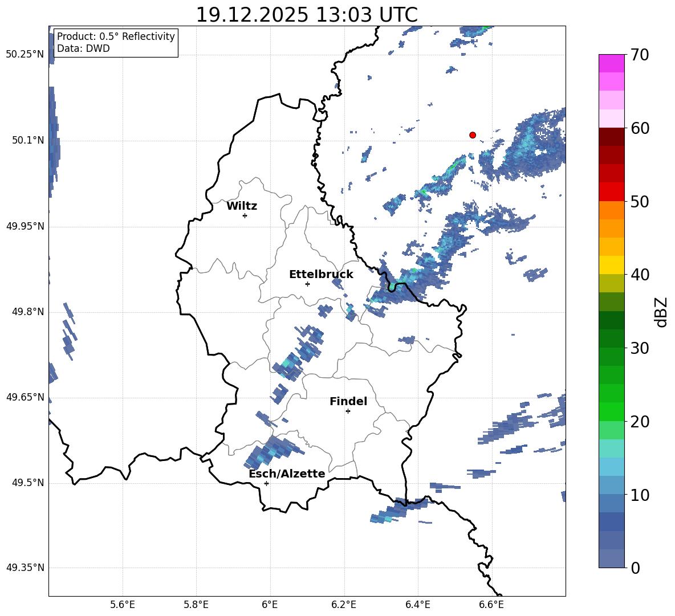Click the 60 label on the colorbar

point(640,128)
